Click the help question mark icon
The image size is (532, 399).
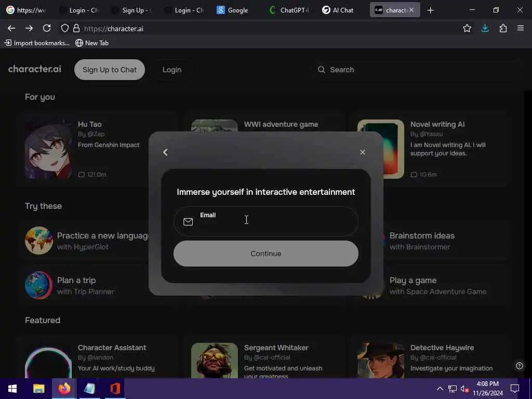519,365
